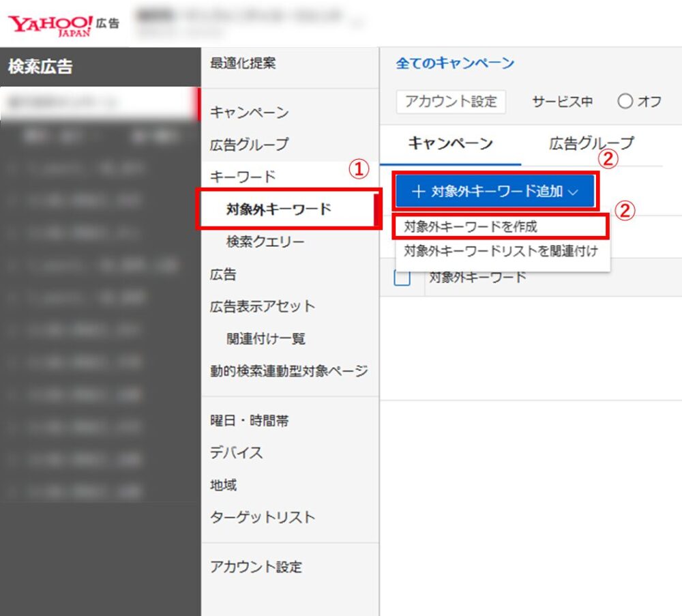Screen dimensions: 682x616
Task: Select 対象外キーワード in the side menu
Action: point(278,209)
